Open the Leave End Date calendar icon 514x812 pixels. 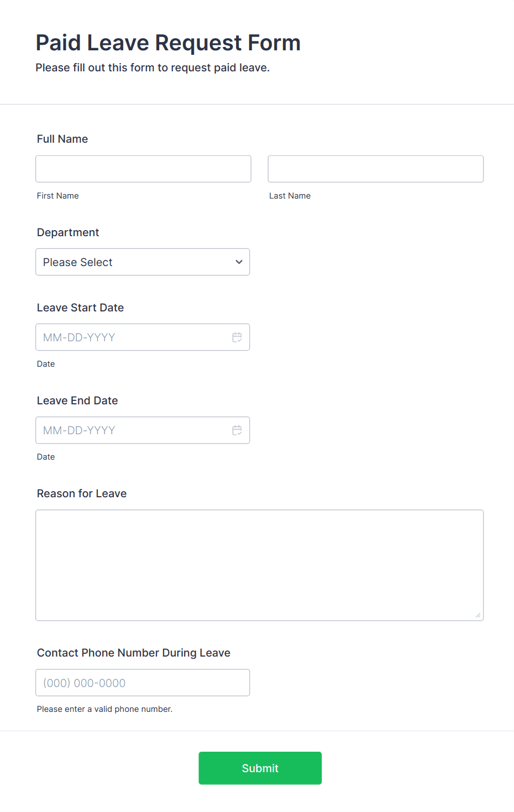(237, 430)
